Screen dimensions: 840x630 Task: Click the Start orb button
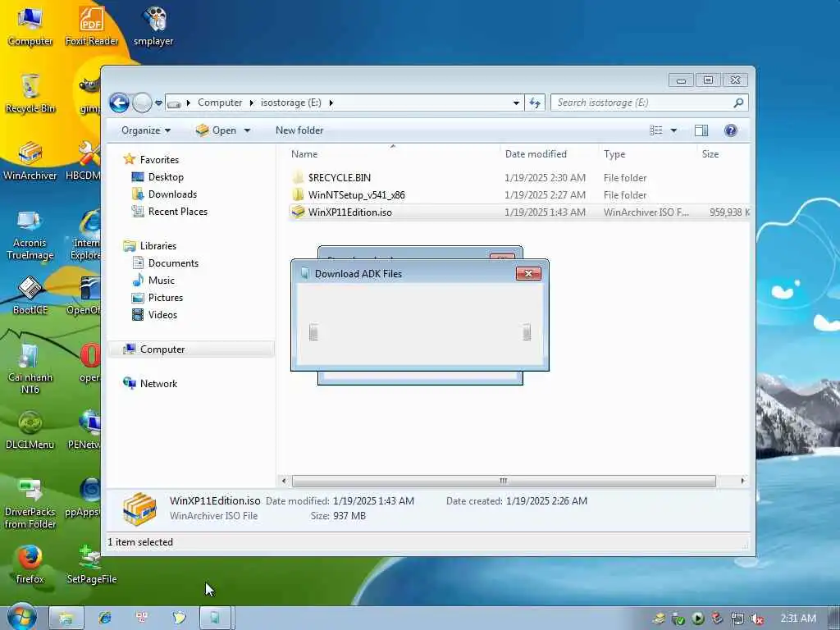(x=22, y=617)
